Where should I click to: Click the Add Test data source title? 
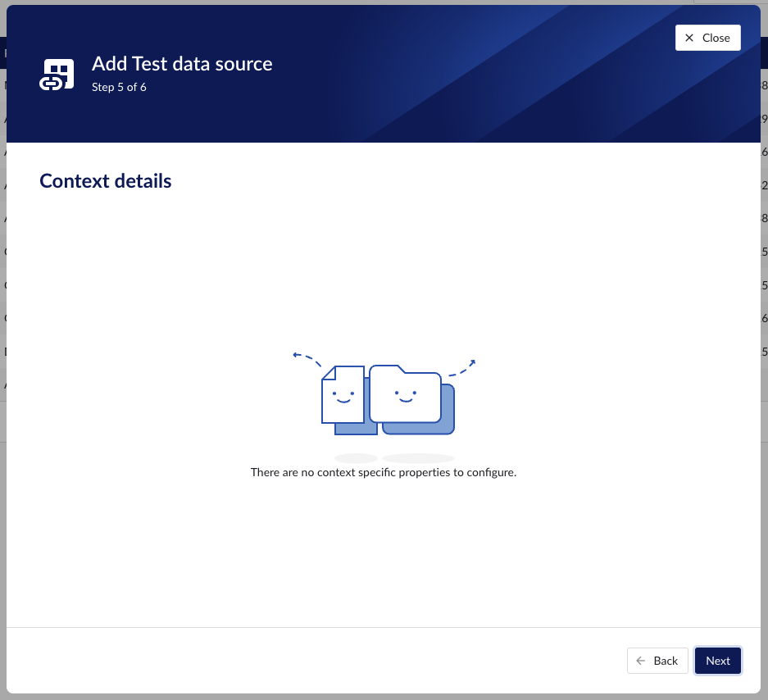[x=182, y=63]
